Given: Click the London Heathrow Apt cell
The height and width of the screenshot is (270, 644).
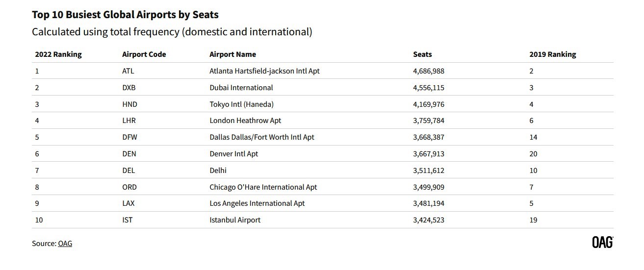Looking at the screenshot, I should click(x=245, y=121).
